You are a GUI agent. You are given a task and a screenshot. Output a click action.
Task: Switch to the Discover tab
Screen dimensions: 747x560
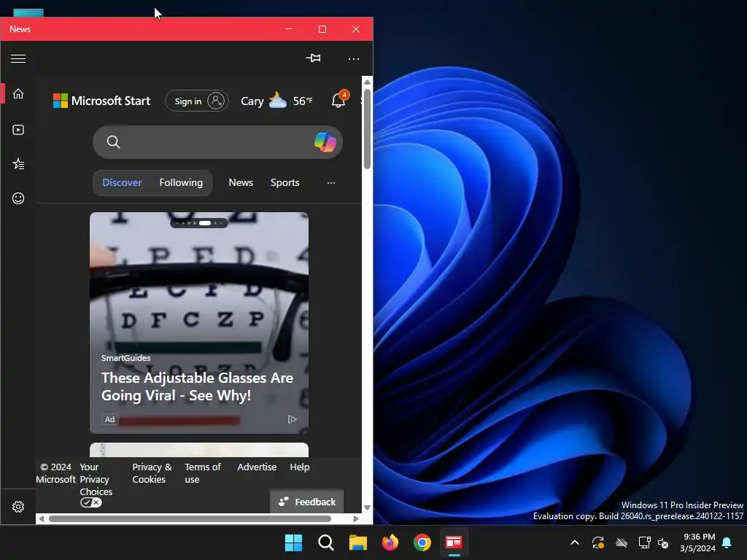(x=122, y=182)
